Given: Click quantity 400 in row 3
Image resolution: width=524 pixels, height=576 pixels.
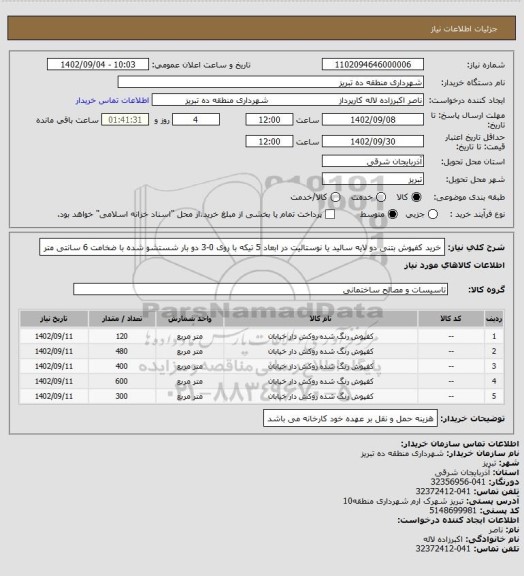Looking at the screenshot, I should click(x=122, y=366).
